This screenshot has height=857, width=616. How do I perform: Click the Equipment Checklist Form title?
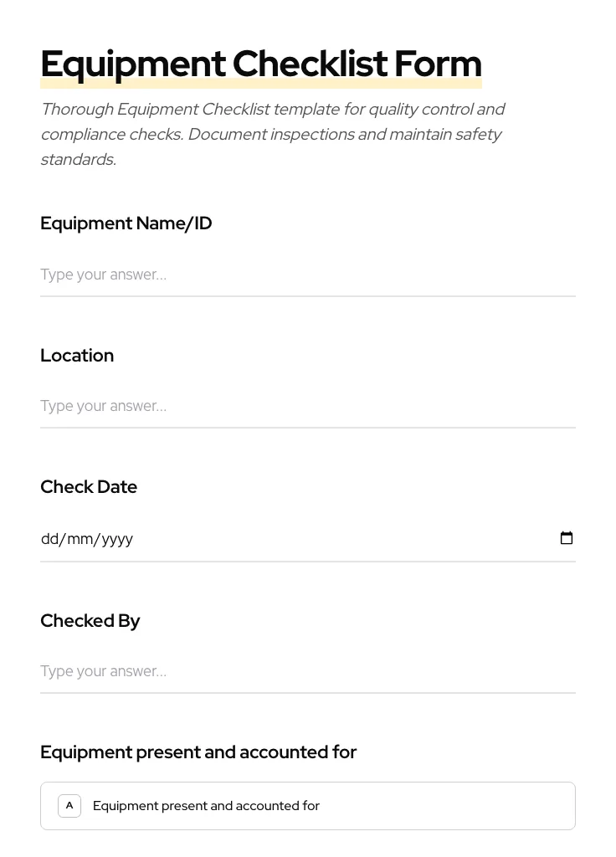click(260, 63)
